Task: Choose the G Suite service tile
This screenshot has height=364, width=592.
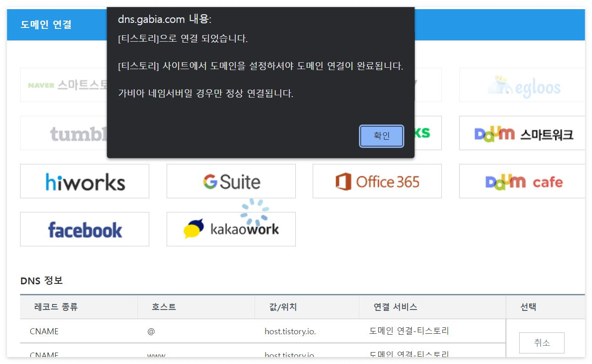Action: pyautogui.click(x=231, y=181)
